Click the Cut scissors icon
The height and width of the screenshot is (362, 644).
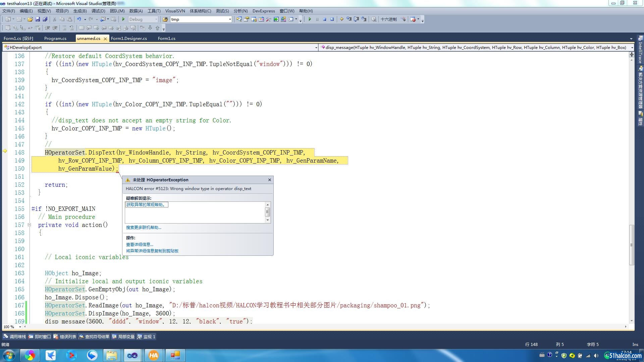(x=54, y=19)
